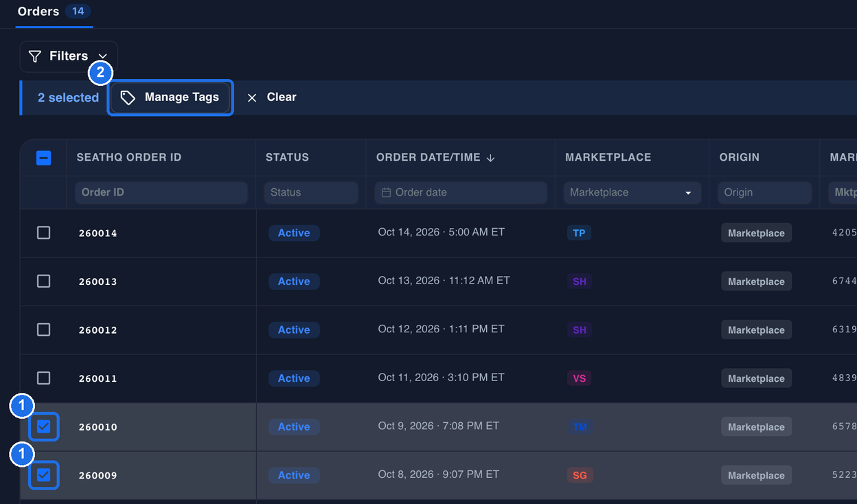This screenshot has width=857, height=504.
Task: Open the Marketplace filter dropdown
Action: 632,192
